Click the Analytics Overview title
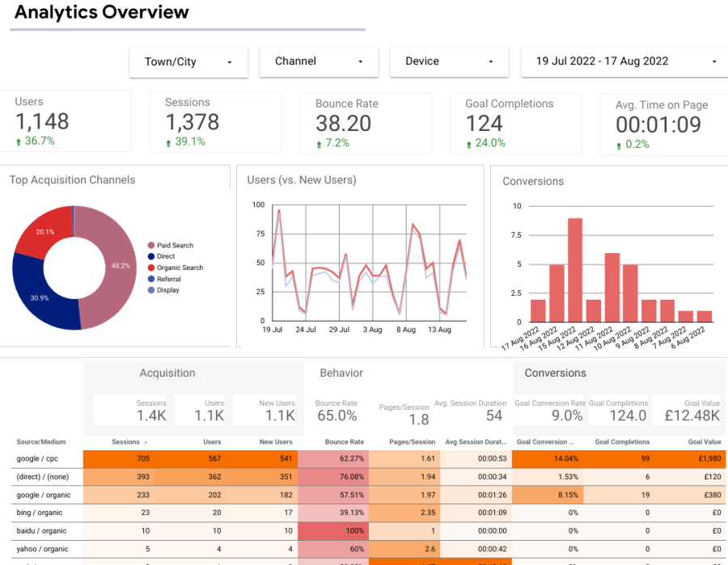Image resolution: width=728 pixels, height=565 pixels. 101,12
